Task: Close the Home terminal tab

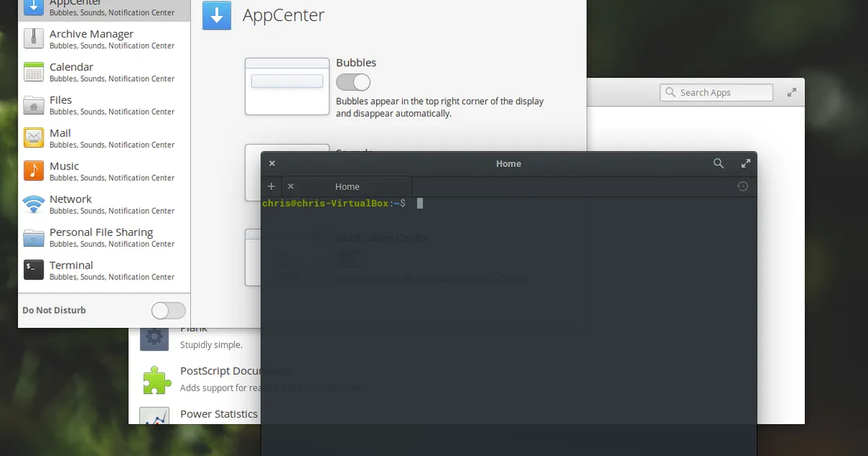Action: coord(291,186)
